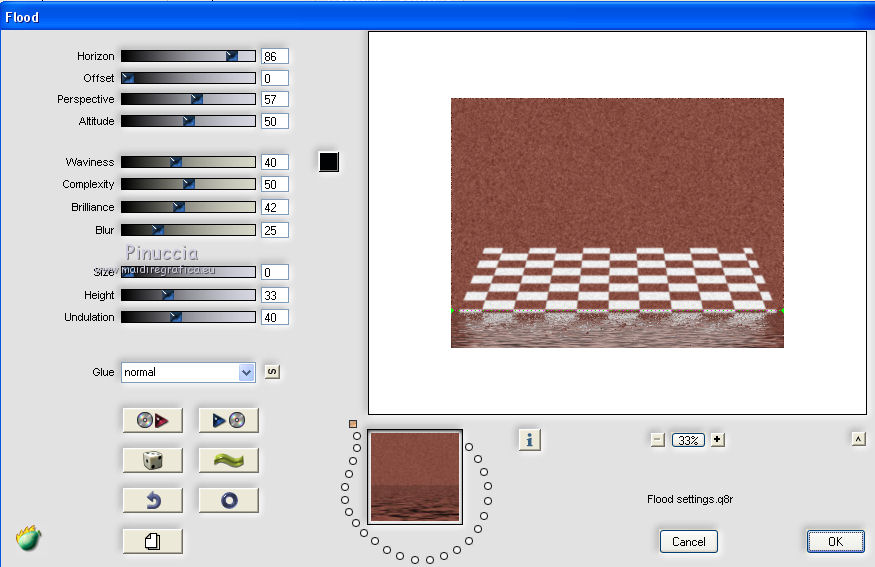
Task: Zoom in the preview with plus button
Action: click(x=718, y=440)
